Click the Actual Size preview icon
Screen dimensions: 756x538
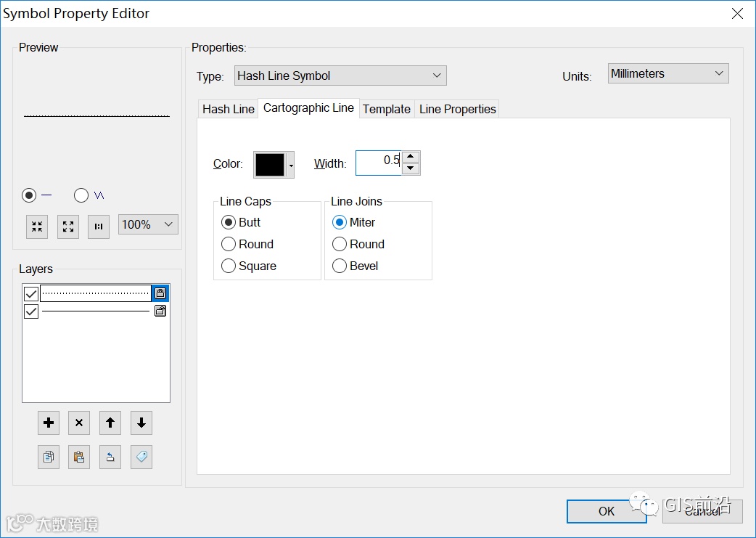tap(99, 227)
